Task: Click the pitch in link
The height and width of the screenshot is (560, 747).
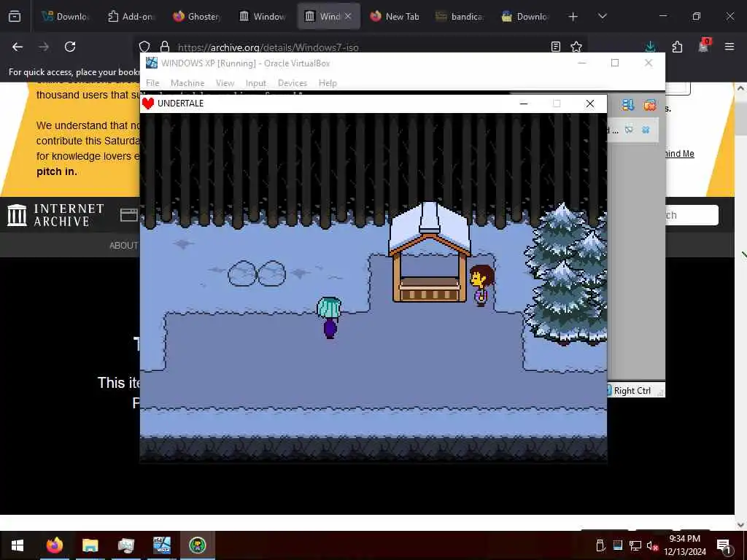Action: (x=57, y=171)
